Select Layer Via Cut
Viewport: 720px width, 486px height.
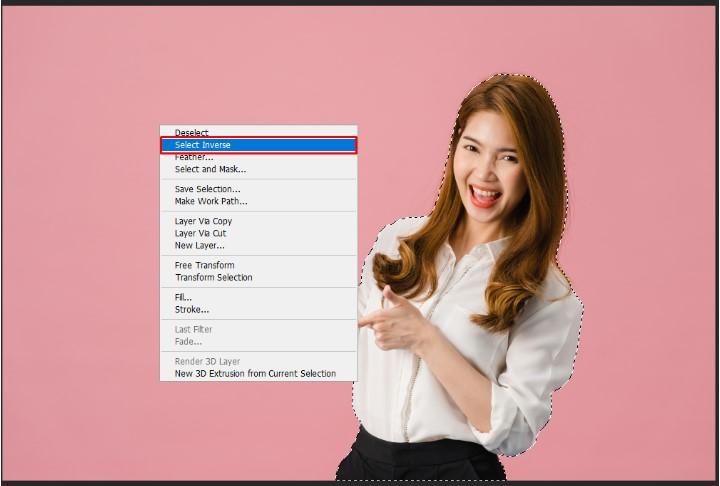(258, 233)
